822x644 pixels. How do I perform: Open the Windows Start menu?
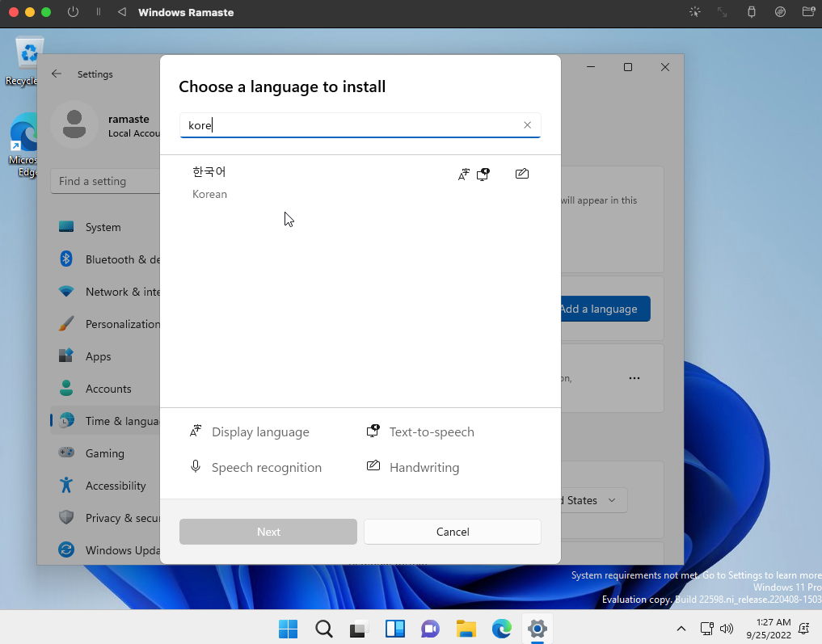click(x=289, y=629)
